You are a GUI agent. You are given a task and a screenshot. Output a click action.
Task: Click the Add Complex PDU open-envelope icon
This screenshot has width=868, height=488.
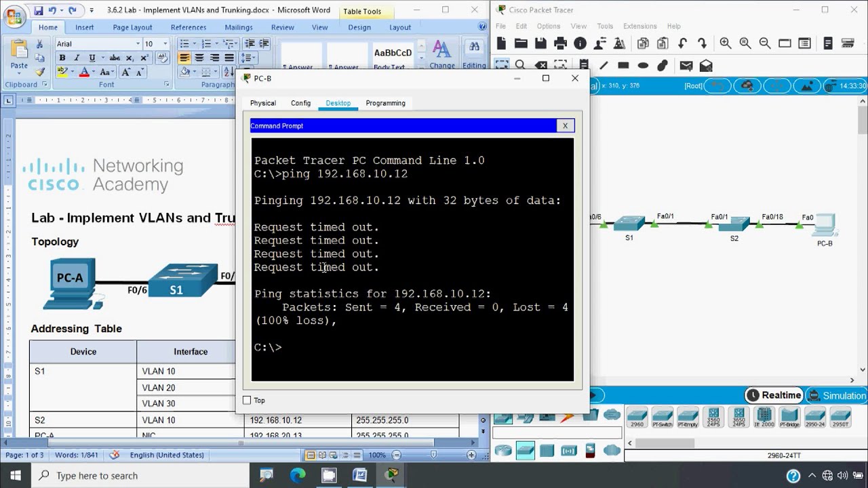pyautogui.click(x=706, y=66)
